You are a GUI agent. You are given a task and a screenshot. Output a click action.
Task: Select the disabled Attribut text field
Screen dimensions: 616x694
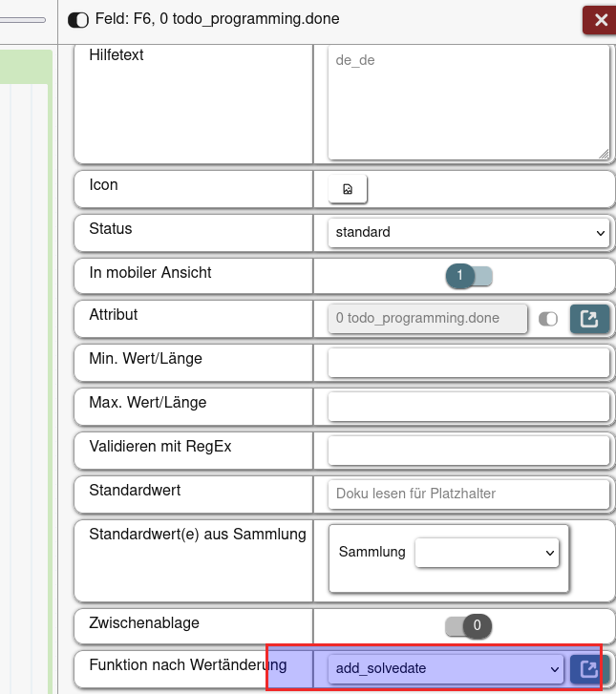pyautogui.click(x=427, y=319)
